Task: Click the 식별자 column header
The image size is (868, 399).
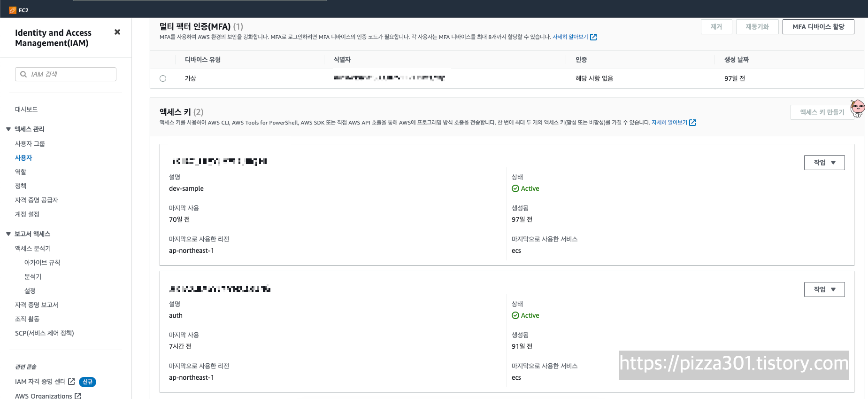Action: pyautogui.click(x=342, y=59)
